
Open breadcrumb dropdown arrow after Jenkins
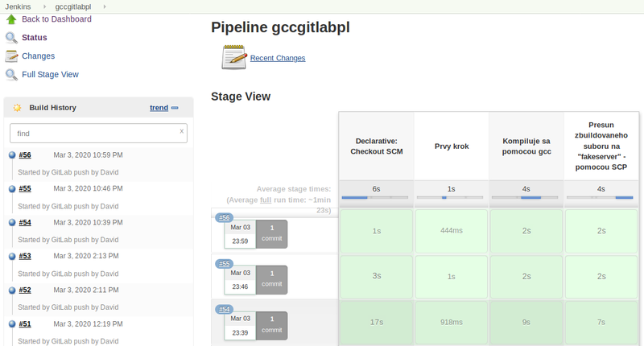pyautogui.click(x=45, y=6)
